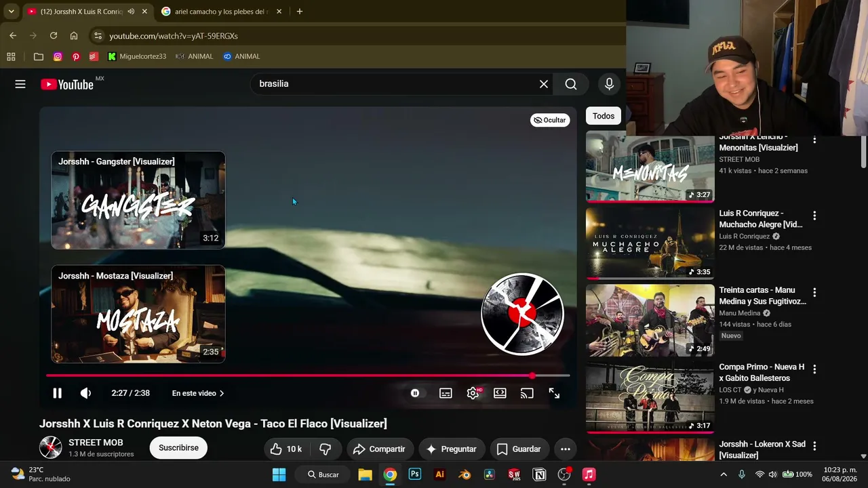The height and width of the screenshot is (488, 868).
Task: Open the STREET MOB channel avatar
Action: pyautogui.click(x=51, y=448)
